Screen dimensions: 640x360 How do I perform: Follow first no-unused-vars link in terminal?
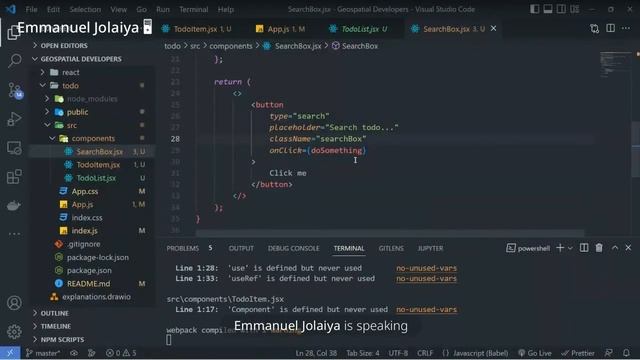[426, 268]
